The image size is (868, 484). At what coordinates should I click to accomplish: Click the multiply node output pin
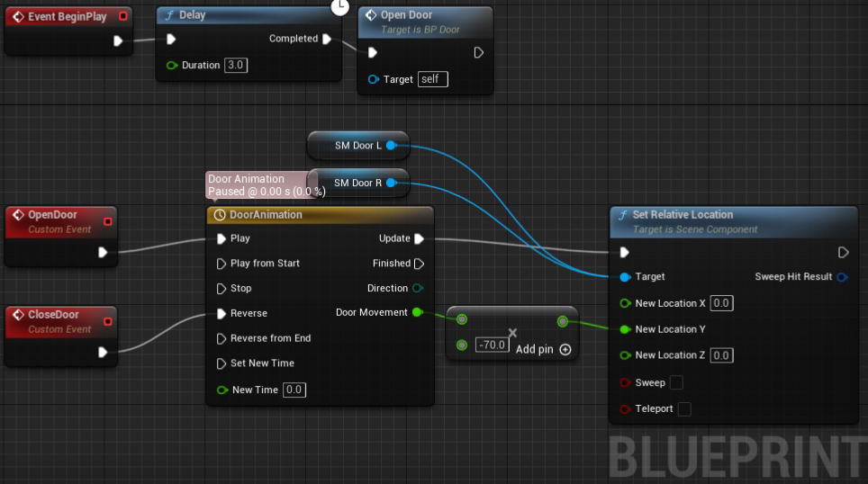click(563, 321)
